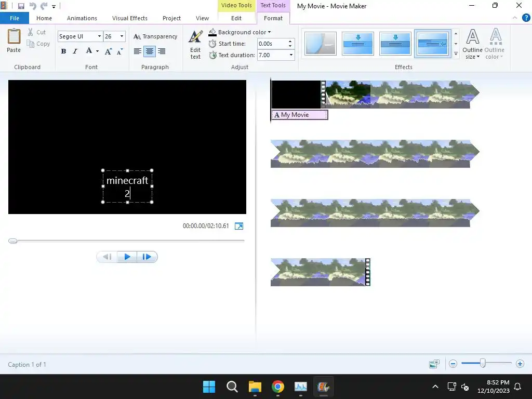Undo the last action
532x399 pixels.
point(33,6)
